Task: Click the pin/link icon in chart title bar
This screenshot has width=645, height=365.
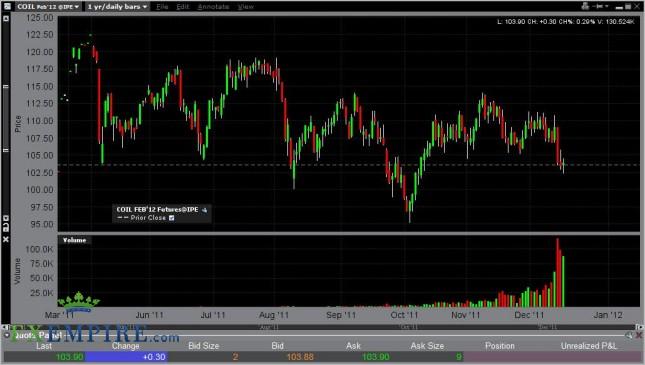Action: [599, 6]
